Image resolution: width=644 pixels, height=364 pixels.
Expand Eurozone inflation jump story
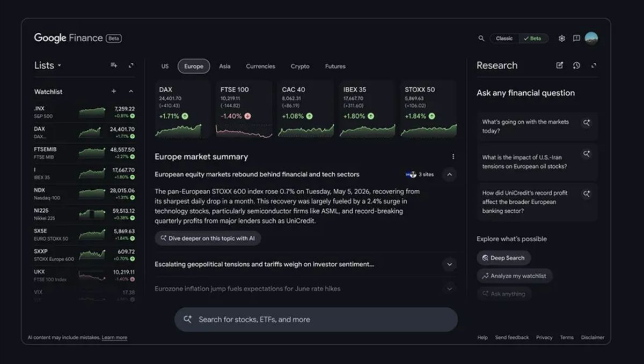click(450, 288)
